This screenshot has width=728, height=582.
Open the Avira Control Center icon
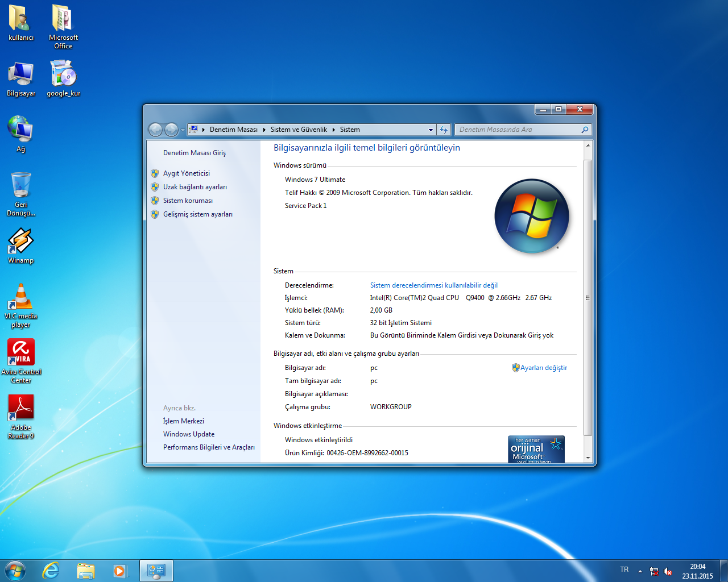[21, 361]
